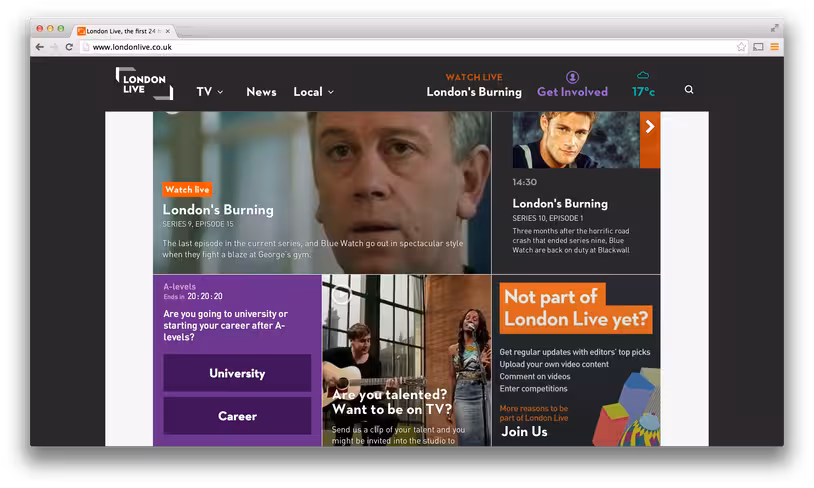The width and height of the screenshot is (814, 488).
Task: Open London's Burning in the header
Action: click(474, 92)
